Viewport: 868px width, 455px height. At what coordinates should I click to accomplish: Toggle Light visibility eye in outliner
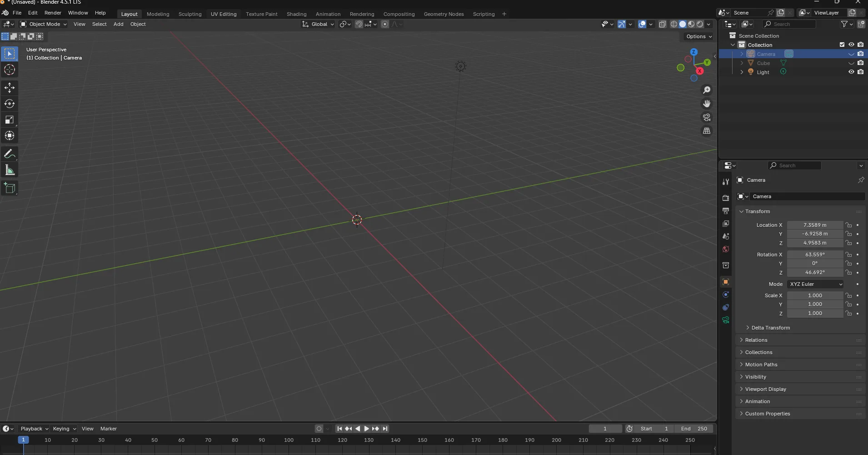click(851, 72)
